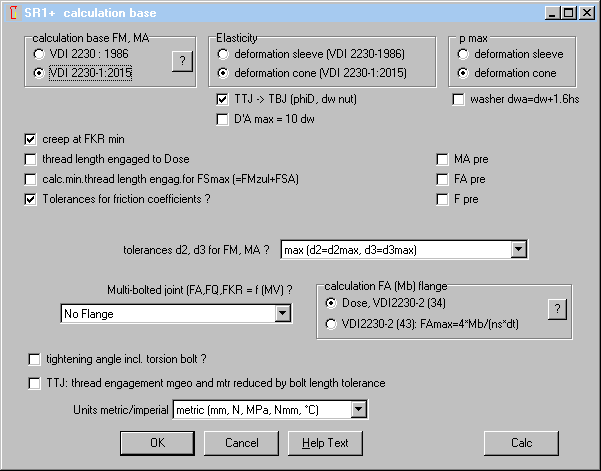The image size is (601, 471).
Task: Enable D'A max = 10 dw
Action: (x=223, y=120)
